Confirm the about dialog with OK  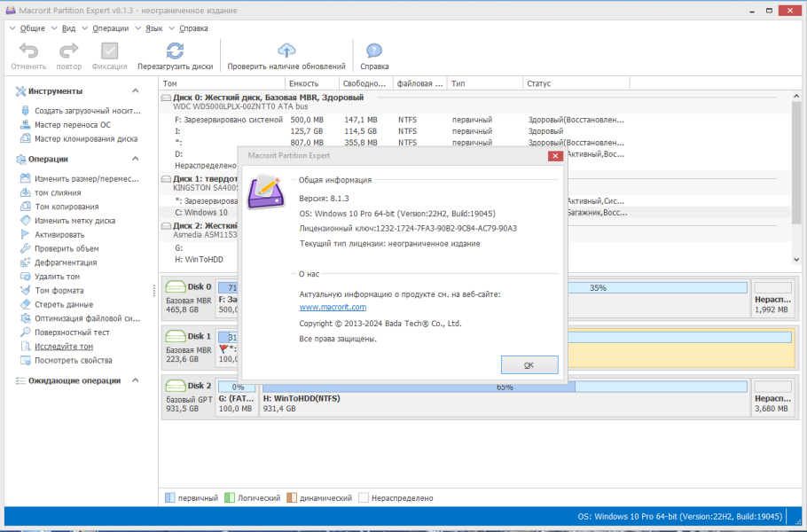529,364
